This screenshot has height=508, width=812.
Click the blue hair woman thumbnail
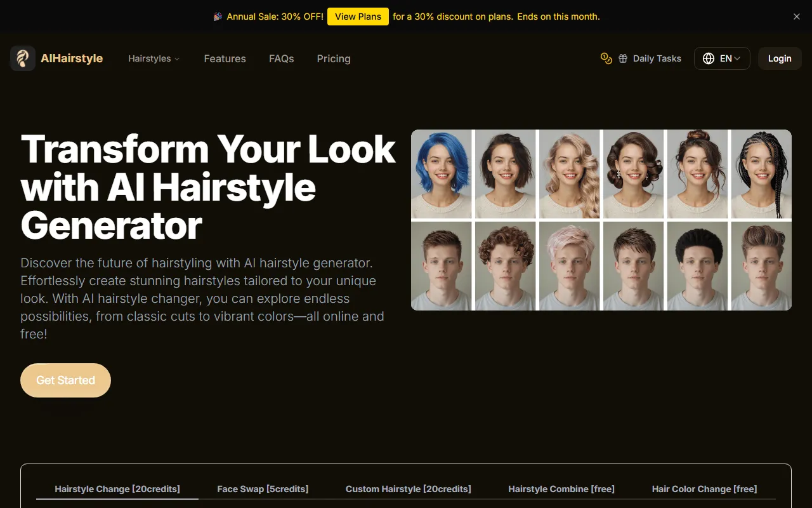(x=442, y=174)
